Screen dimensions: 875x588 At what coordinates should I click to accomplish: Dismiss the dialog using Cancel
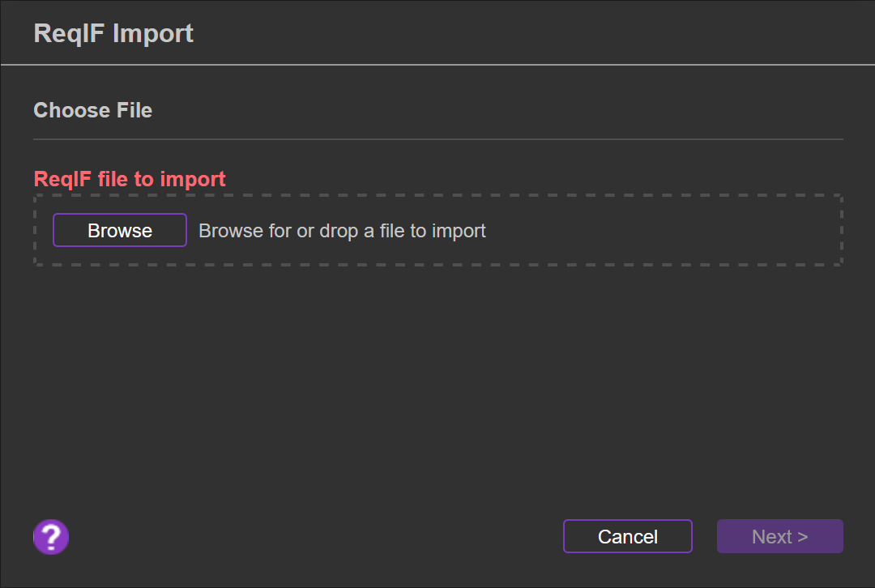(627, 536)
